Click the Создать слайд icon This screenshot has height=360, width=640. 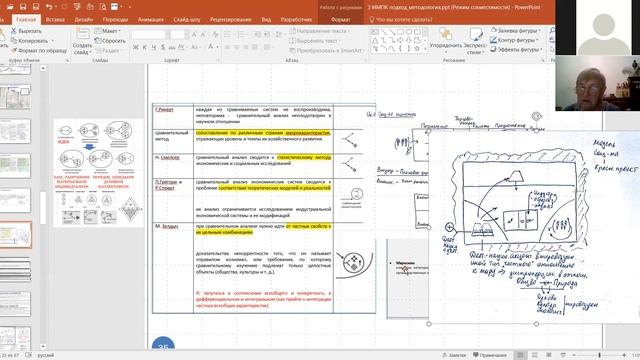coord(82,33)
